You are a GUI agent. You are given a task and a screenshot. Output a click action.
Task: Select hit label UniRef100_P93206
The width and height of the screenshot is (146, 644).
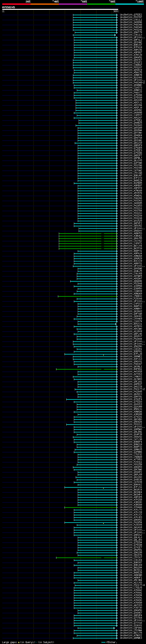[x=131, y=30]
